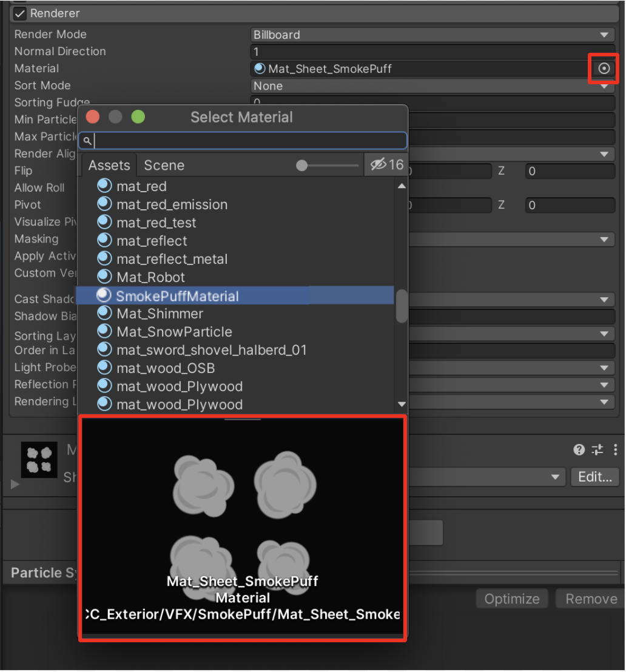This screenshot has width=626, height=672.
Task: Click the Edit... shader button
Action: pyautogui.click(x=595, y=477)
